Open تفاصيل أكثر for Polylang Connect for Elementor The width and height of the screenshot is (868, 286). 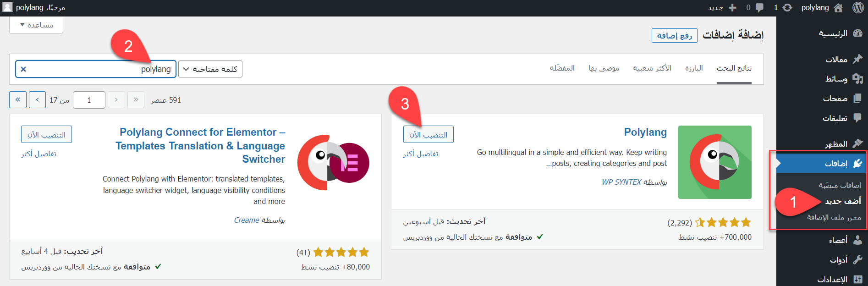click(x=39, y=154)
